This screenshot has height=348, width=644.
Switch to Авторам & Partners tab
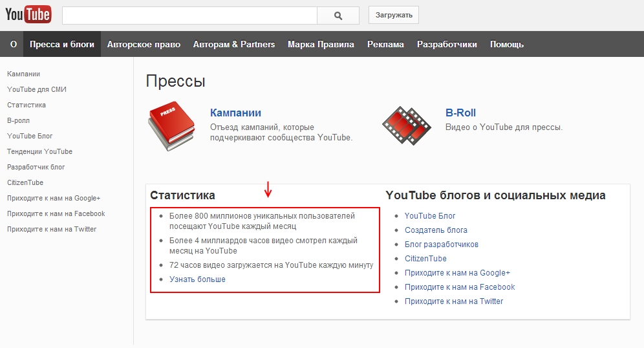pyautogui.click(x=234, y=44)
